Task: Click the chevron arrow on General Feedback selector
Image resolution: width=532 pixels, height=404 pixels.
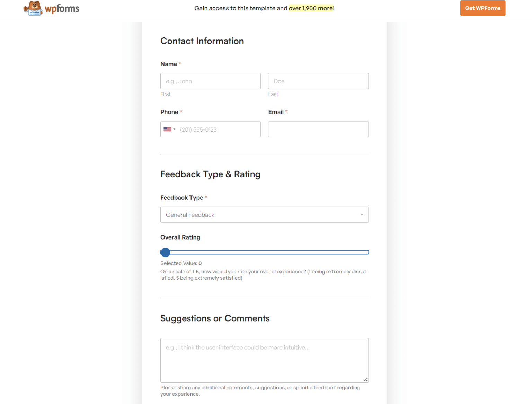Action: coord(361,215)
